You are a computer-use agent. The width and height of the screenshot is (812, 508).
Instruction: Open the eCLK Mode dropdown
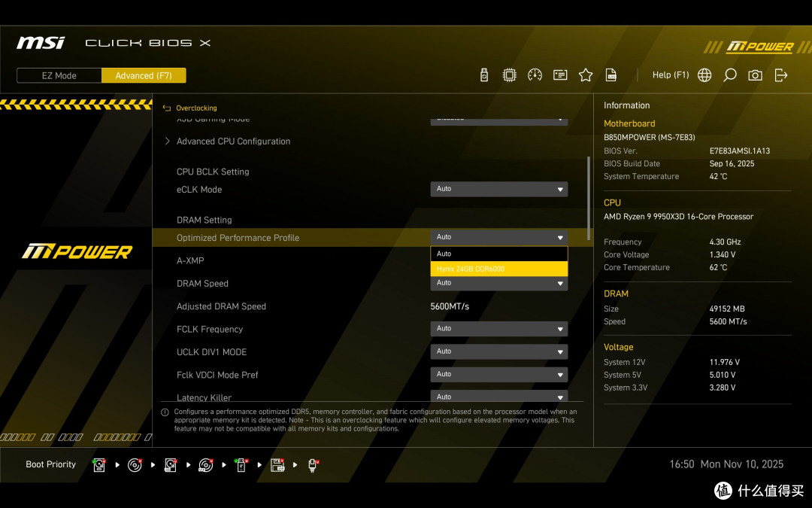(x=498, y=189)
